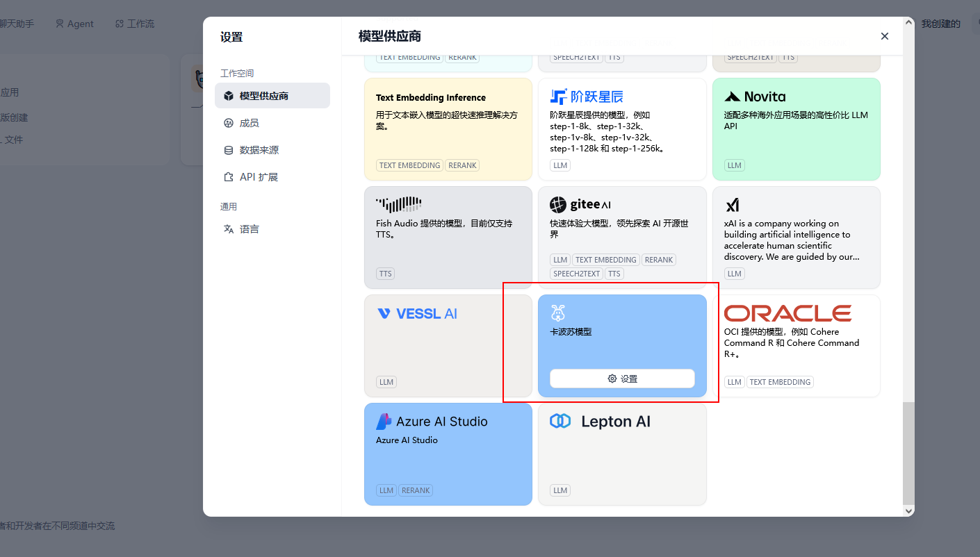Click the scrollbar down arrow
The image size is (980, 557).
pos(908,510)
